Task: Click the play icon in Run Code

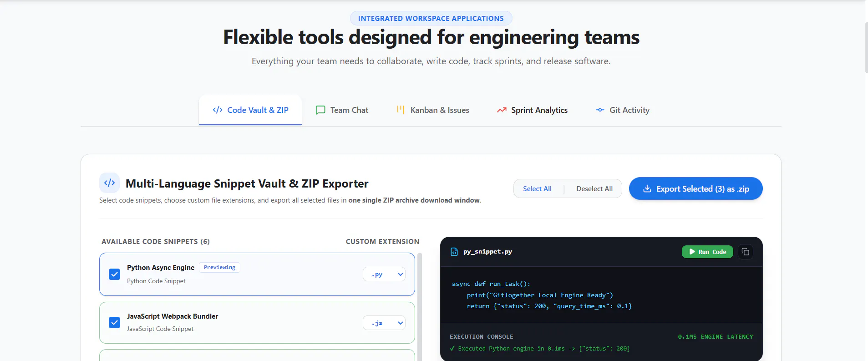Action: (x=692, y=252)
